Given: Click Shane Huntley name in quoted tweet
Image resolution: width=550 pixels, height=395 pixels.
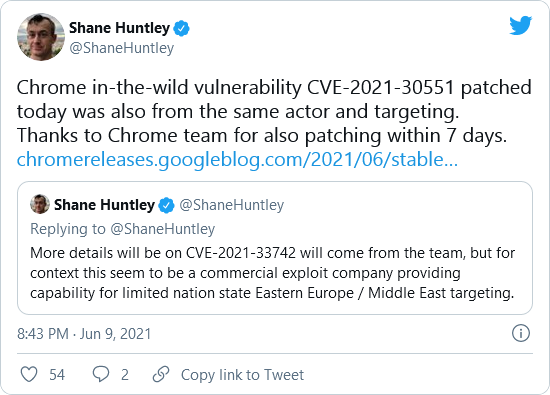Looking at the screenshot, I should click(104, 205).
